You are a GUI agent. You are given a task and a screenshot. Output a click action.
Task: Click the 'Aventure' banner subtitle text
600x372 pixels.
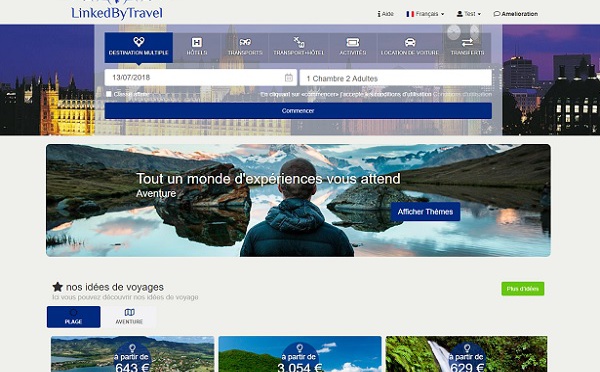click(156, 193)
